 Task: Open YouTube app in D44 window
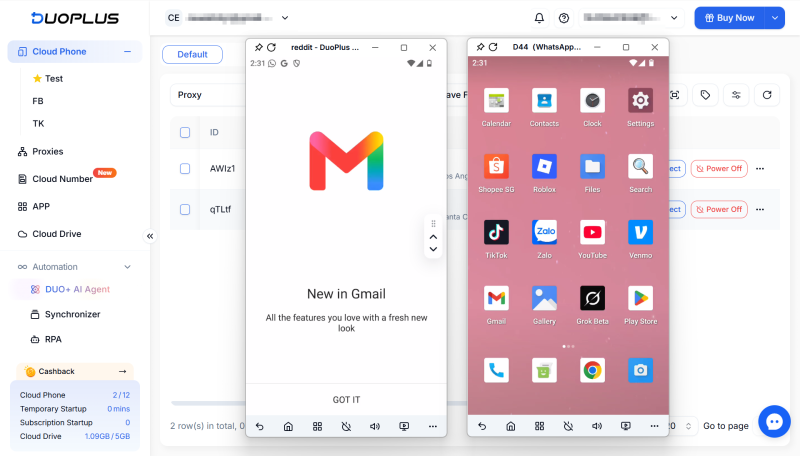point(592,233)
